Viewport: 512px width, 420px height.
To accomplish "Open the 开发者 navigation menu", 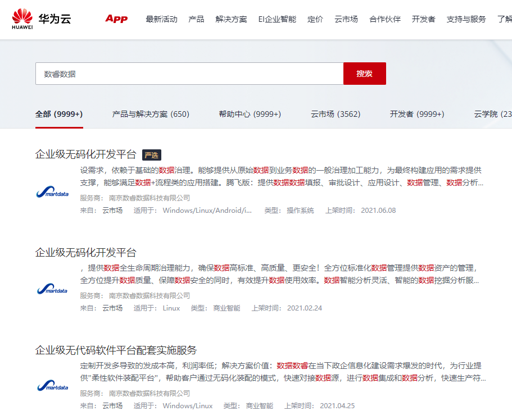I will tap(424, 19).
